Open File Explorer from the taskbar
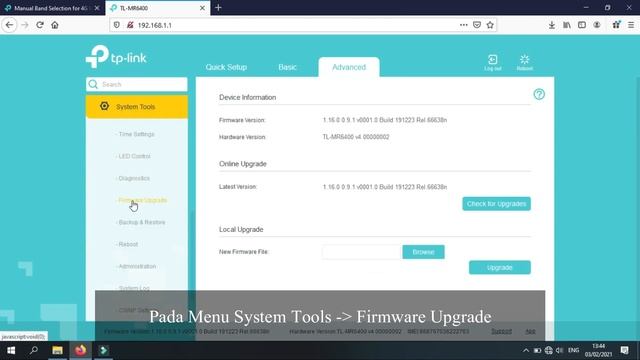 [x=57, y=350]
